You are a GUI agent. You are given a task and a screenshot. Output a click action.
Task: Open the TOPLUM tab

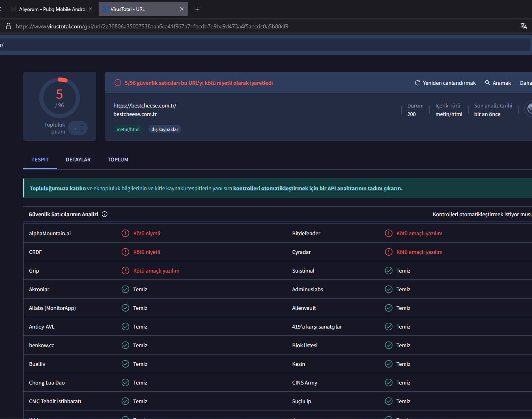(118, 159)
